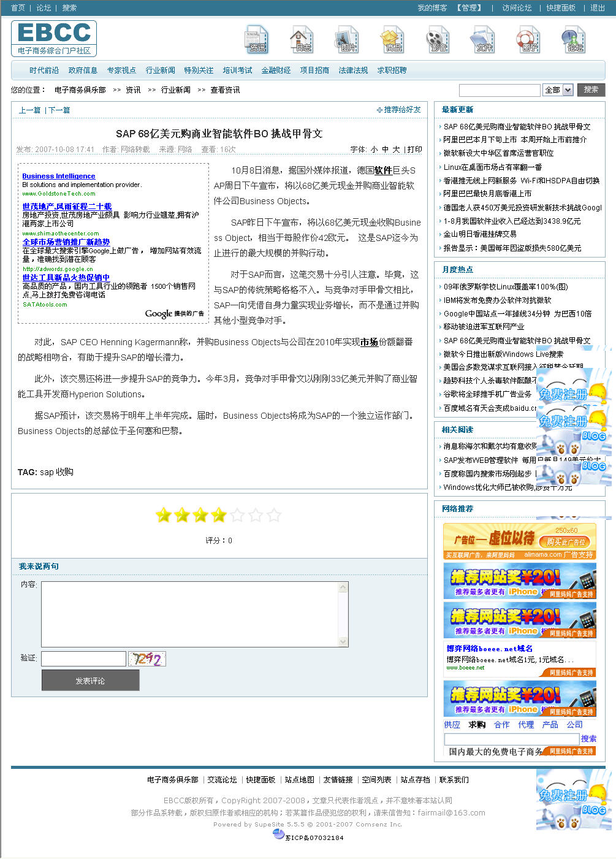
Task: Click the captcha verification image
Action: (147, 659)
